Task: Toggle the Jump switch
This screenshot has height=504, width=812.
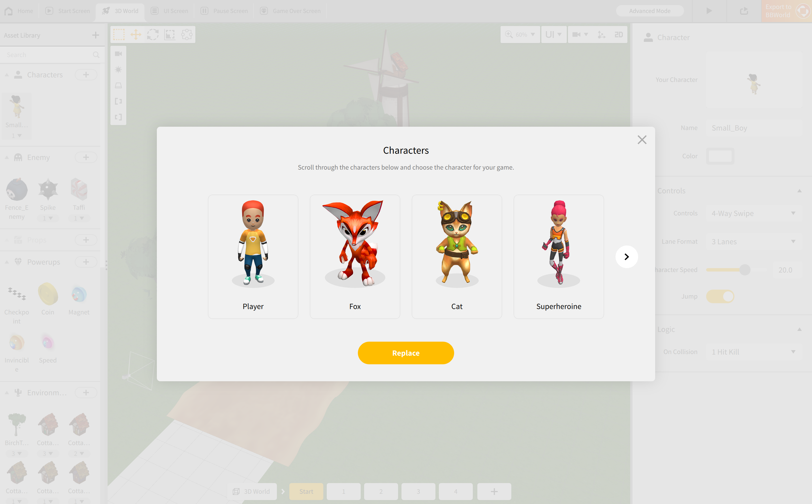Action: pyautogui.click(x=720, y=296)
